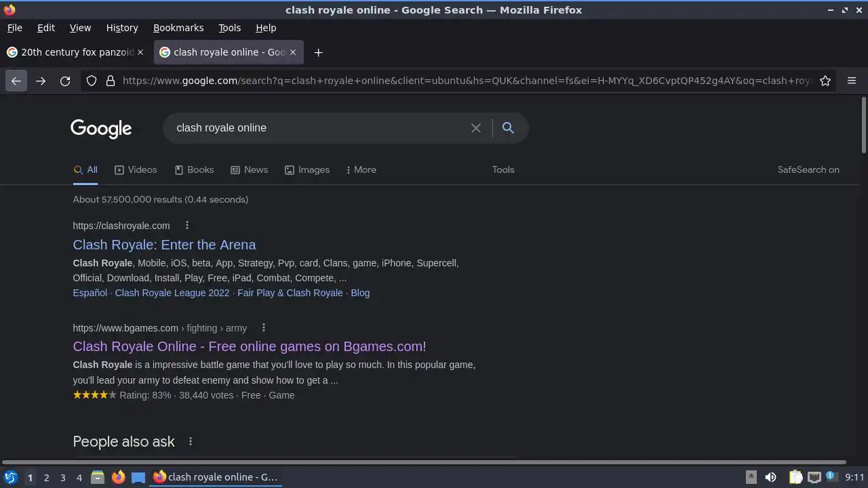
Task: Click the Google search input field
Action: pyautogui.click(x=319, y=127)
